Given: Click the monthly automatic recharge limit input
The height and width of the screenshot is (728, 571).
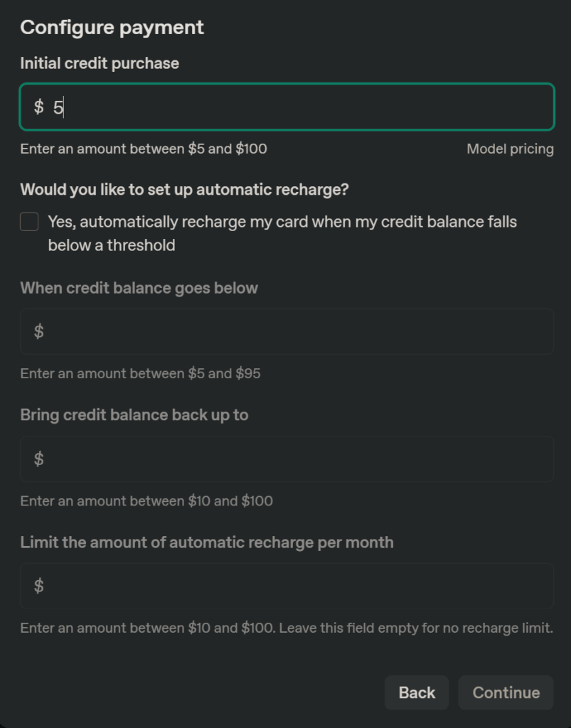Looking at the screenshot, I should (299, 586).
